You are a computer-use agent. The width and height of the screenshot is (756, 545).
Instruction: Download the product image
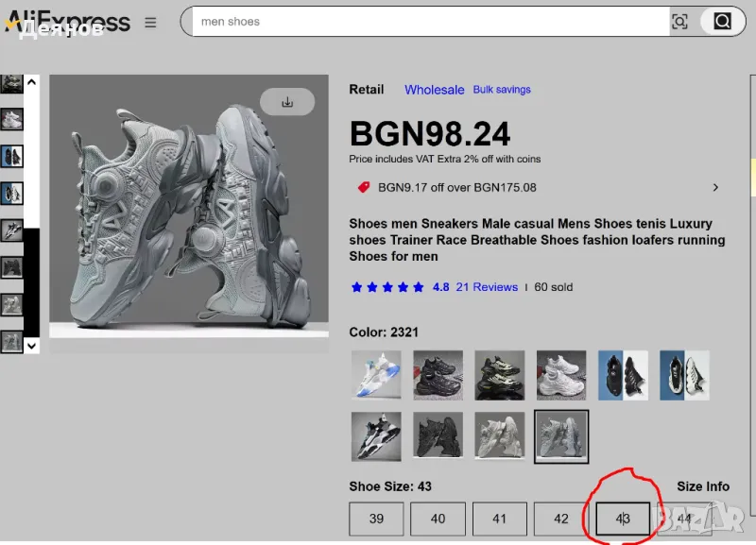point(287,102)
